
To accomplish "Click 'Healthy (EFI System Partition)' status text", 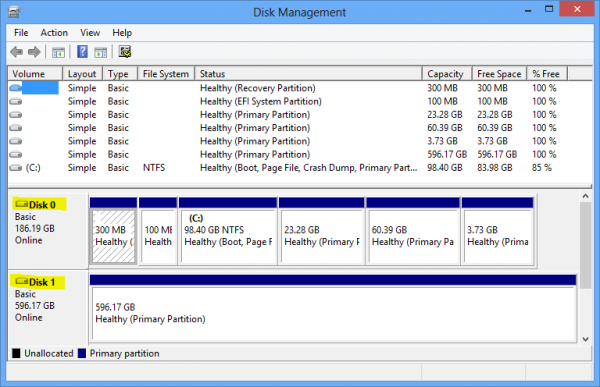I will click(261, 101).
